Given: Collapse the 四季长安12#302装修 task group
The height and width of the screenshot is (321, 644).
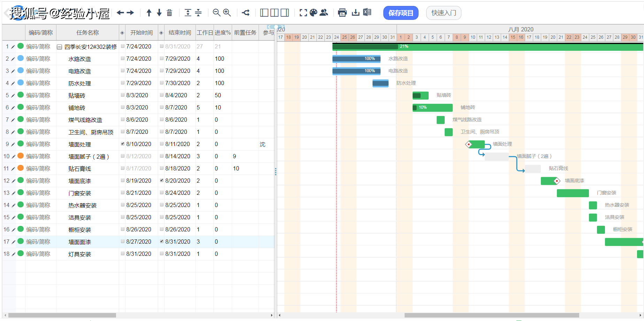Looking at the screenshot, I should [60, 47].
